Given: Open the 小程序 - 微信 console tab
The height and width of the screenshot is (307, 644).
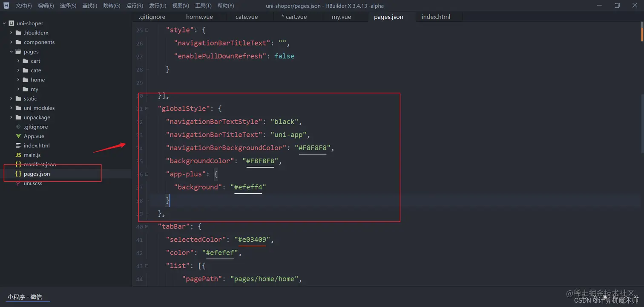Looking at the screenshot, I should 25,297.
